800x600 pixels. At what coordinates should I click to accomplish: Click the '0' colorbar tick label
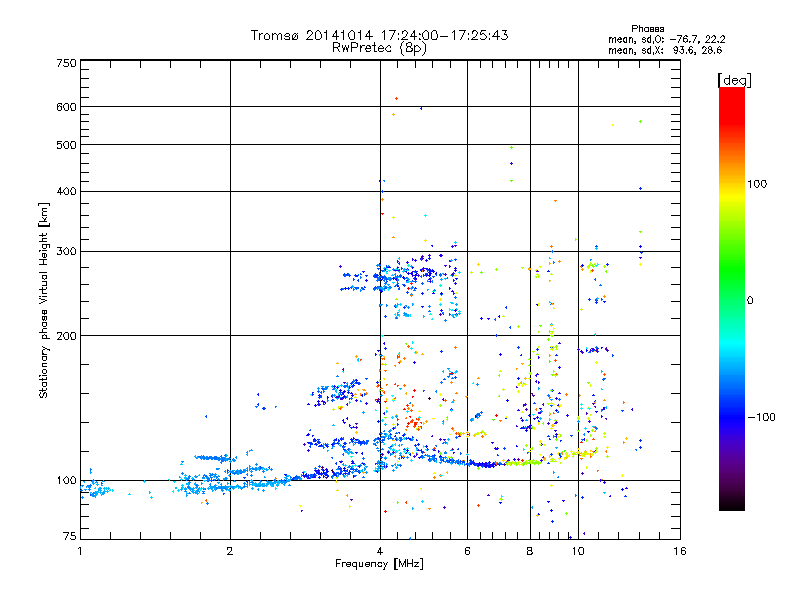coord(750,301)
